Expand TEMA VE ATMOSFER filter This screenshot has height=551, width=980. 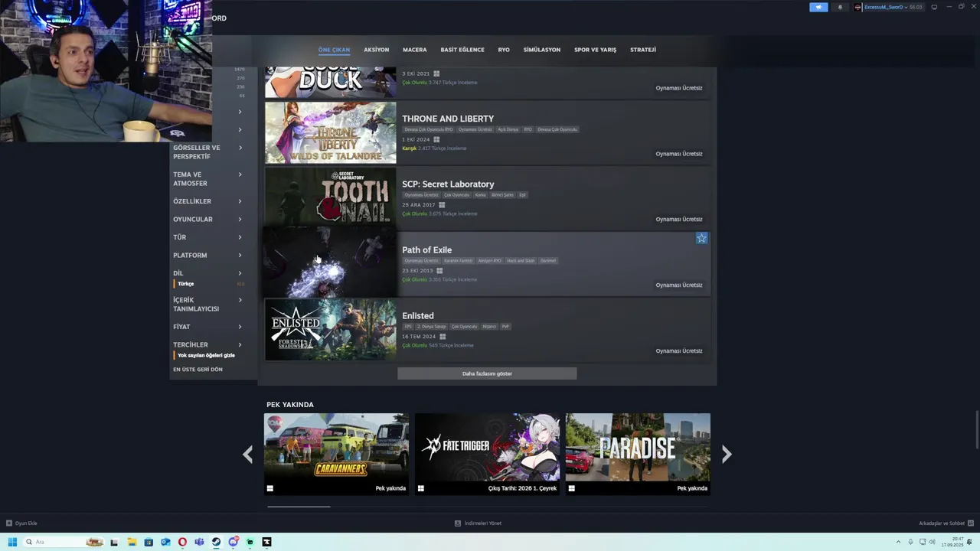(207, 178)
